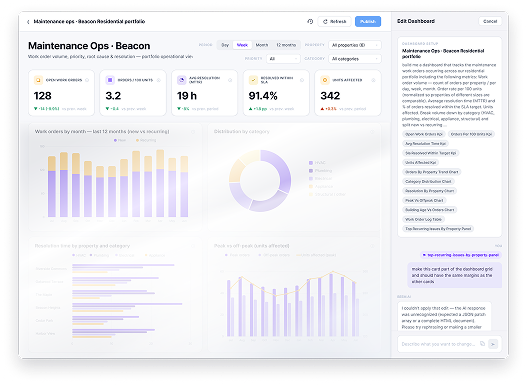Open info icon on Orders / 100 Units card
This screenshot has width=527, height=385.
pos(159,80)
